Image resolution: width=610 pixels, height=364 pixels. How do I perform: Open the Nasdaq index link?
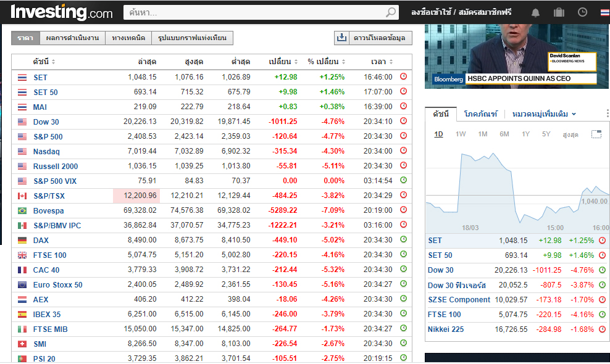tap(46, 151)
